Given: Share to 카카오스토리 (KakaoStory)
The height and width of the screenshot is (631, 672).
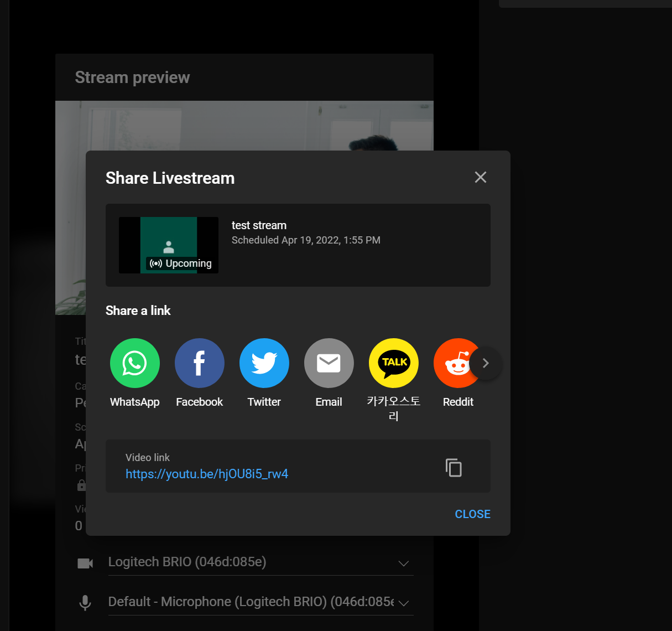Looking at the screenshot, I should (x=393, y=363).
